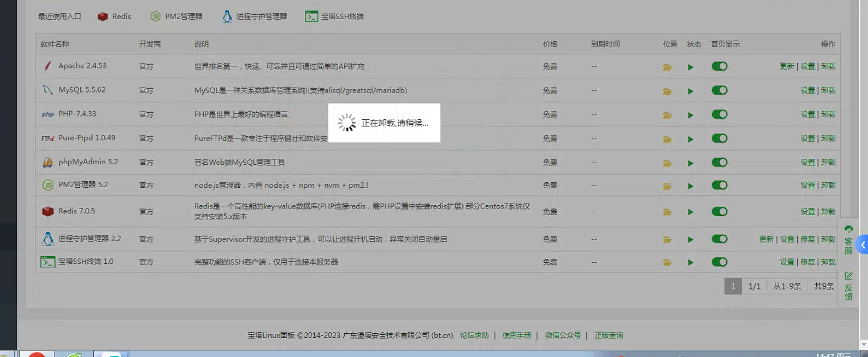Toggle homepage display for 宝塔SSH终端 1.0
This screenshot has height=357, width=868.
(x=719, y=262)
